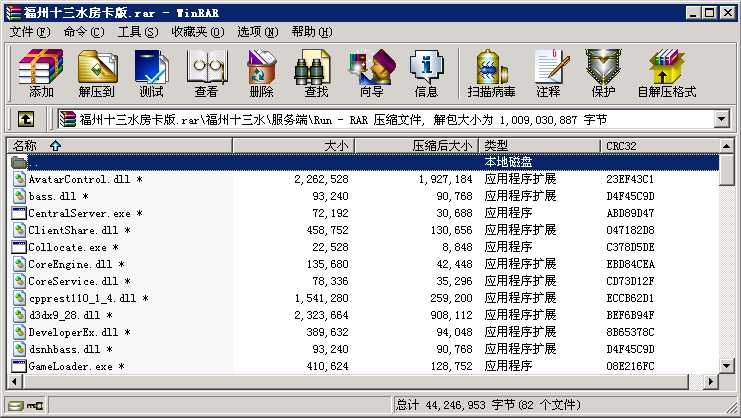Click the Delete (删除) recycle bin icon

coord(261,73)
